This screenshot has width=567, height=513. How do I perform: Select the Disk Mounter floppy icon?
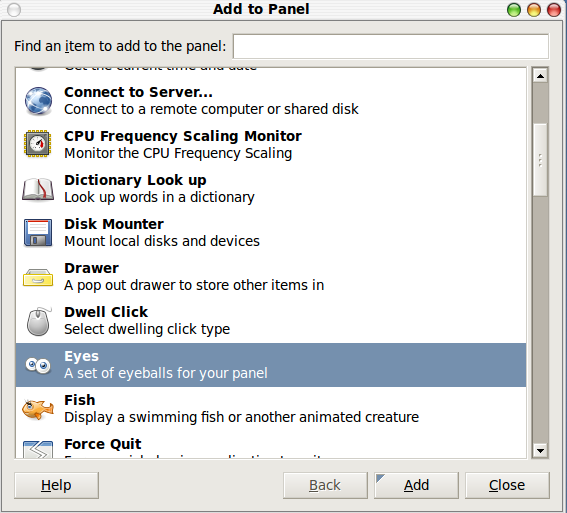point(38,233)
